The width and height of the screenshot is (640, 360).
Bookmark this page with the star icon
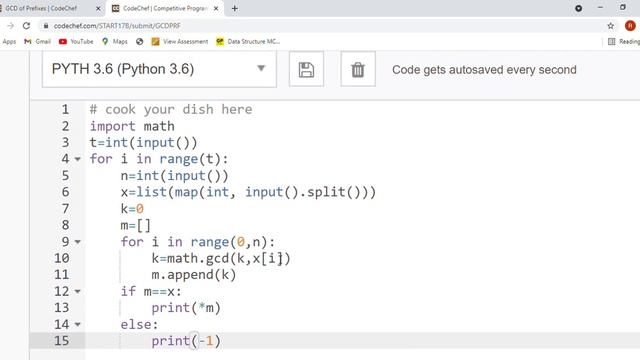[611, 26]
